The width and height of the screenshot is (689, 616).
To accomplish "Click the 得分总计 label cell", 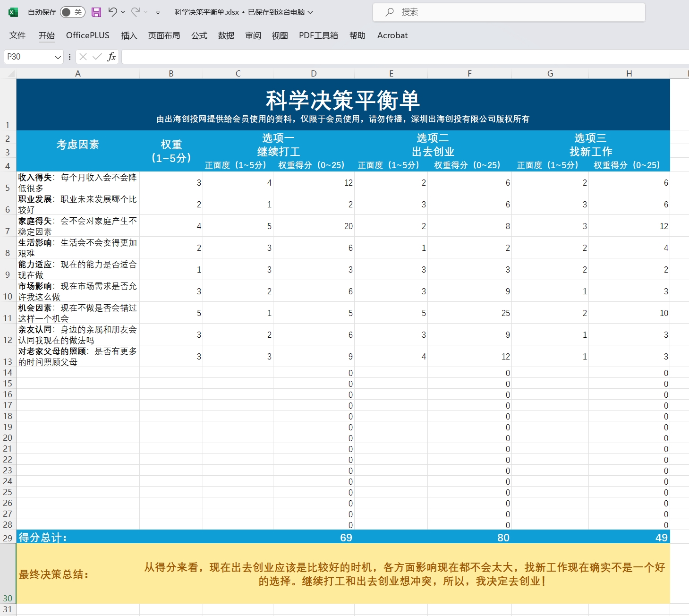I will (78, 537).
